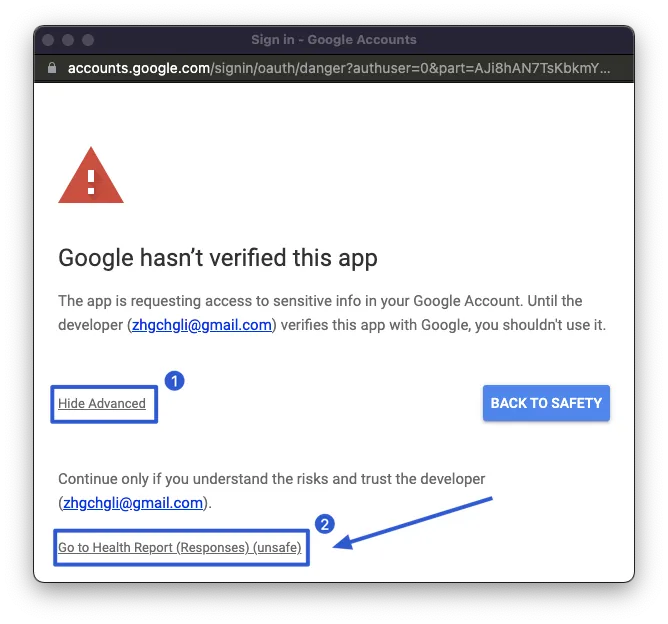This screenshot has height=624, width=668.
Task: Click the window title Sign in - Google Accounts
Action: point(334,40)
